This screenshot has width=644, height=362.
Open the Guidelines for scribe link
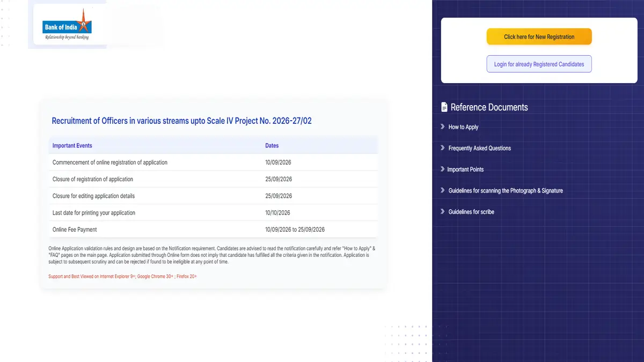[471, 212]
